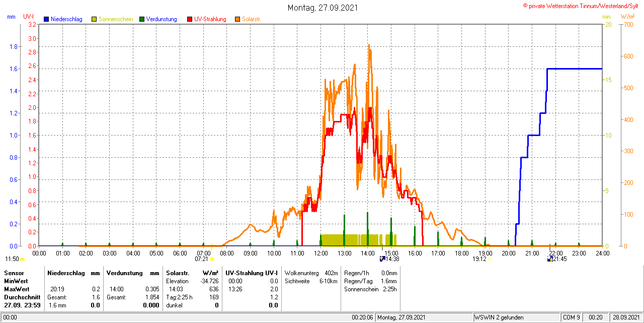Viewport: 644px width, 323px height.
Task: Click the 00:20 status bar field
Action: pos(596,317)
